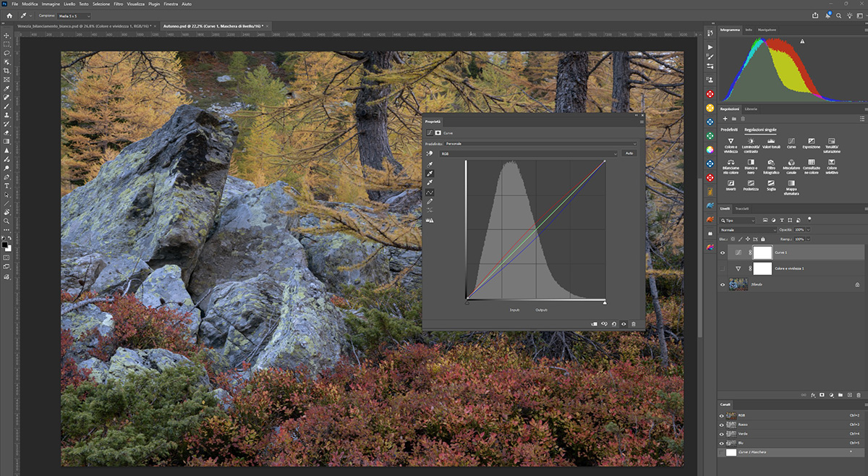This screenshot has width=868, height=476.
Task: Open the RGB channel dropdown in Curves
Action: 529,153
